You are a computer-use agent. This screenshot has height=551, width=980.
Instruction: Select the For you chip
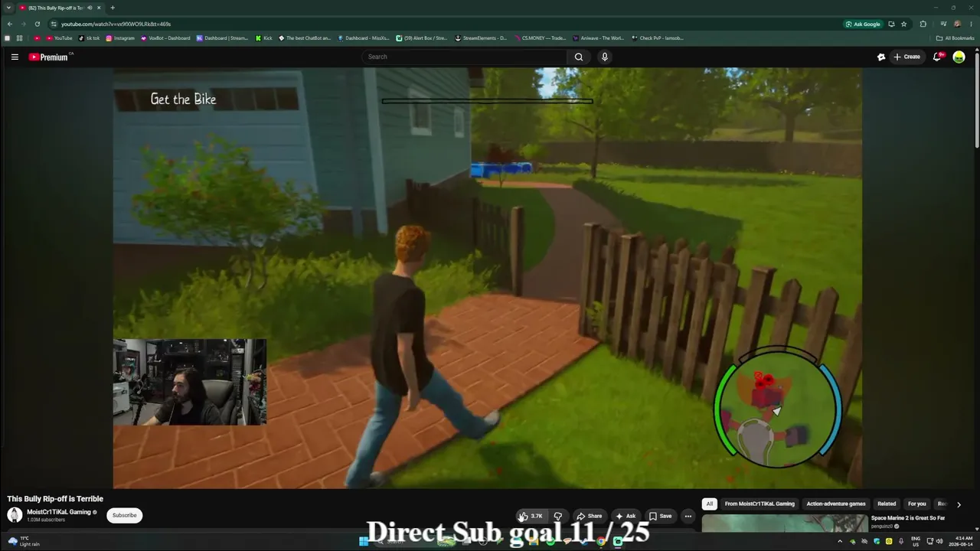click(916, 504)
